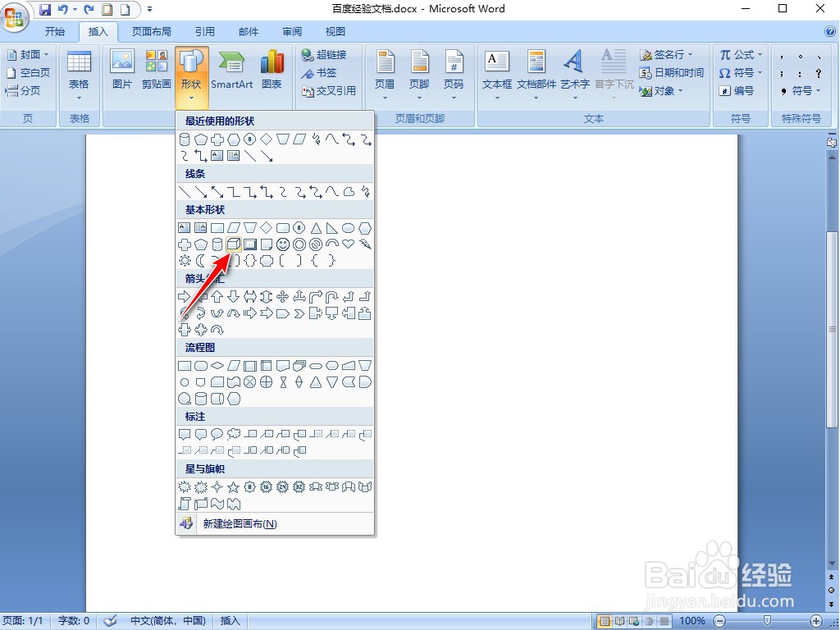Open the References (引用) tab
Image resolution: width=840 pixels, height=630 pixels.
click(x=204, y=32)
